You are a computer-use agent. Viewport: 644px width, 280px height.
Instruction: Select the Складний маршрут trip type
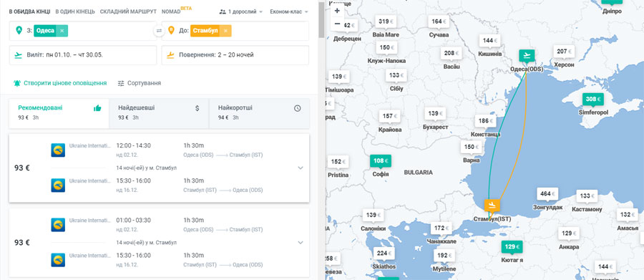pos(128,11)
